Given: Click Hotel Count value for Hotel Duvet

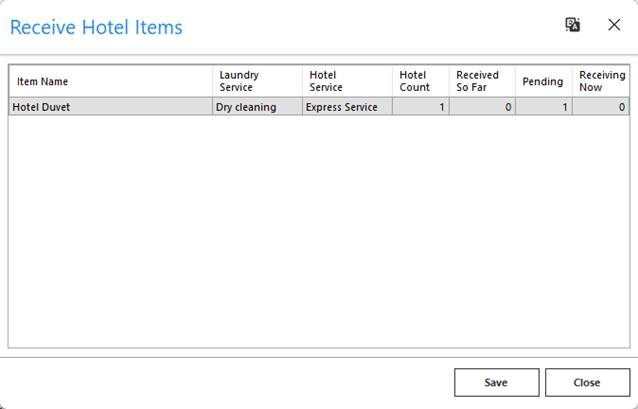Looking at the screenshot, I should 421,107.
